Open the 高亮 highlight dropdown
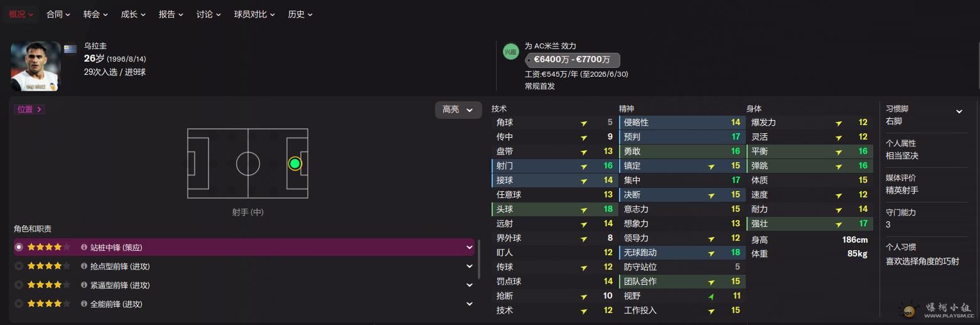Screen dimensions: 980x325 458,109
